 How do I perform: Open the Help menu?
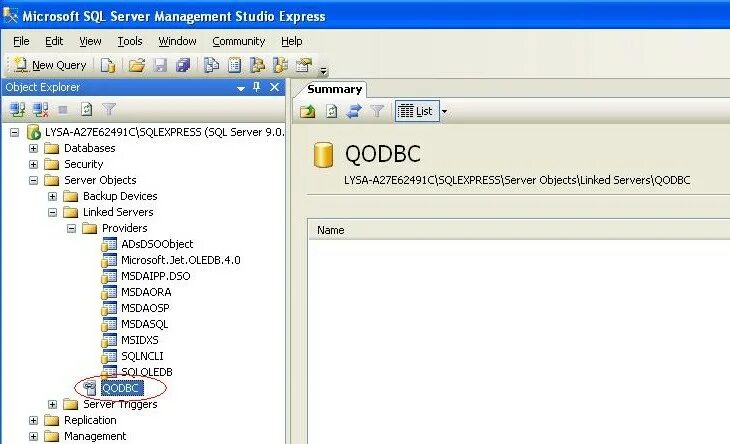coord(291,41)
